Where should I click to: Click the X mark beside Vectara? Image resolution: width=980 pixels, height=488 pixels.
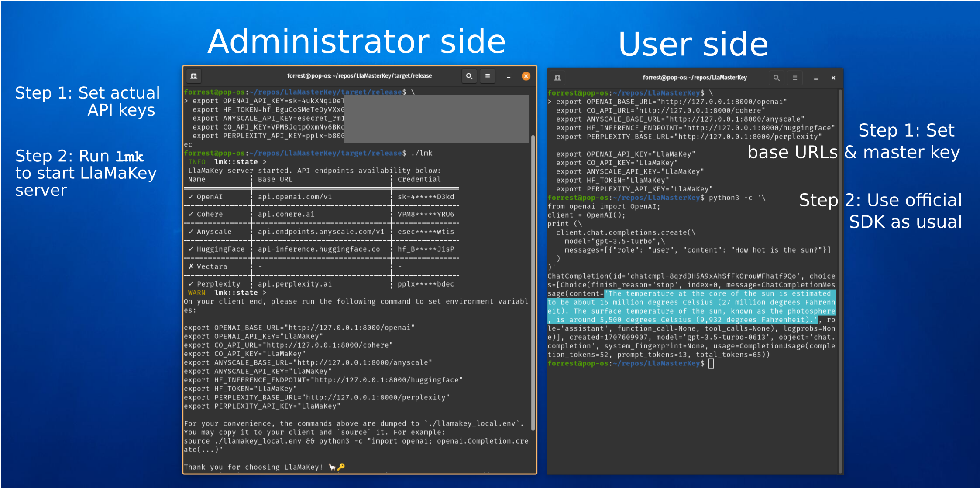(x=191, y=266)
